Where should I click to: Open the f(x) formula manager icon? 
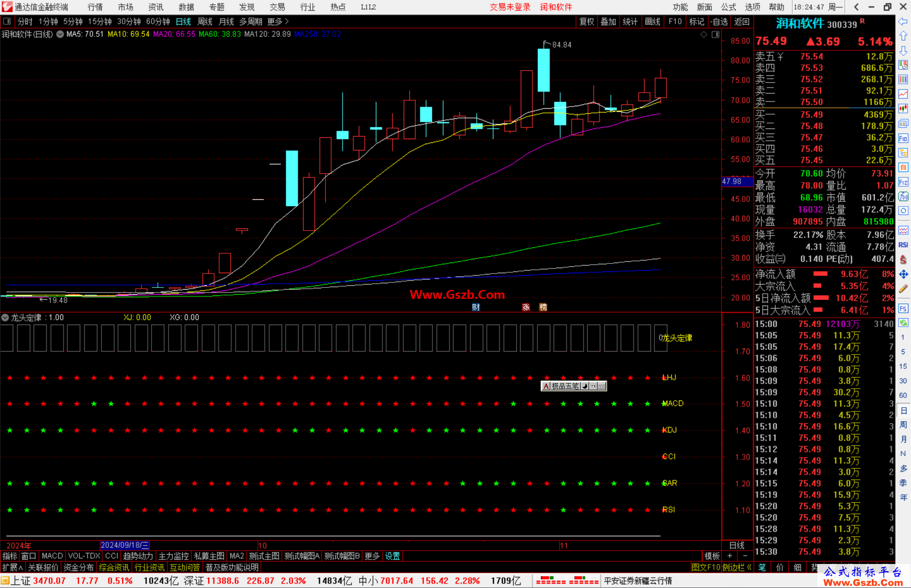tap(903, 196)
